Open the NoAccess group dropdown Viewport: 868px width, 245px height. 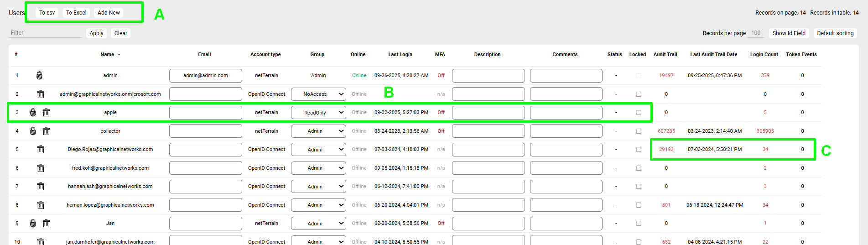318,94
